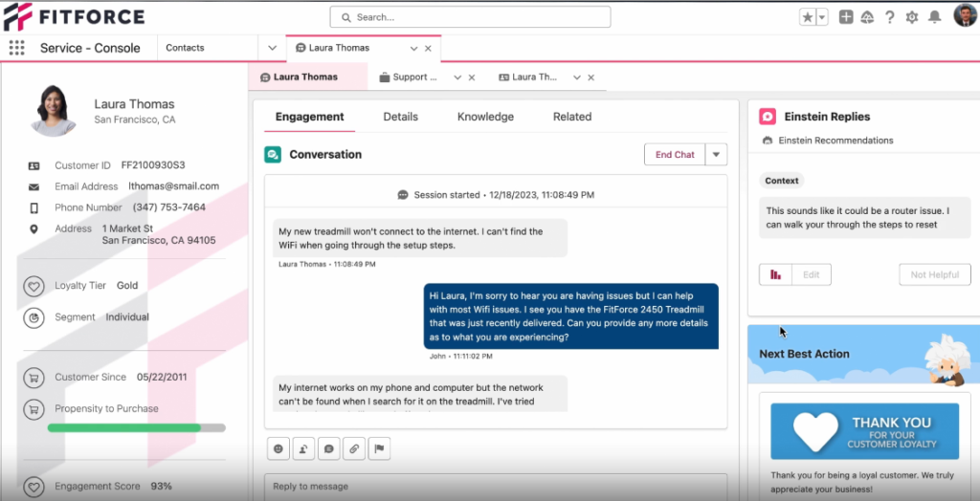Expand the End Chat dropdown arrow
The height and width of the screenshot is (501, 980).
[716, 155]
